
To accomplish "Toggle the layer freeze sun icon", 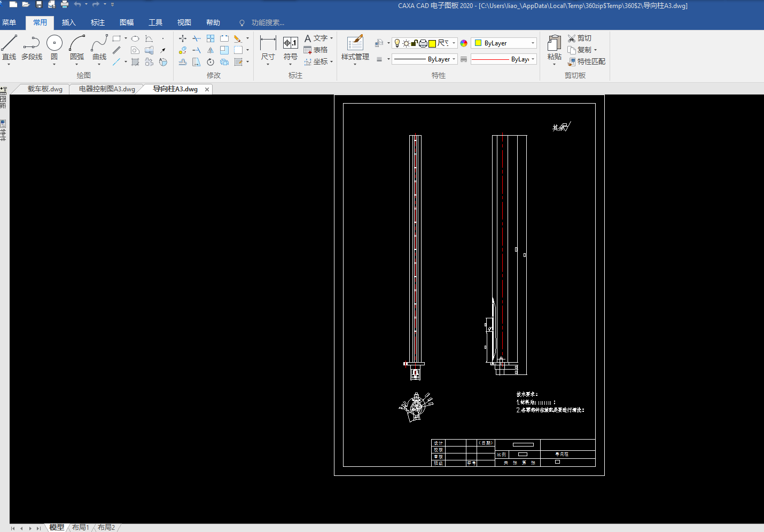I will 406,43.
